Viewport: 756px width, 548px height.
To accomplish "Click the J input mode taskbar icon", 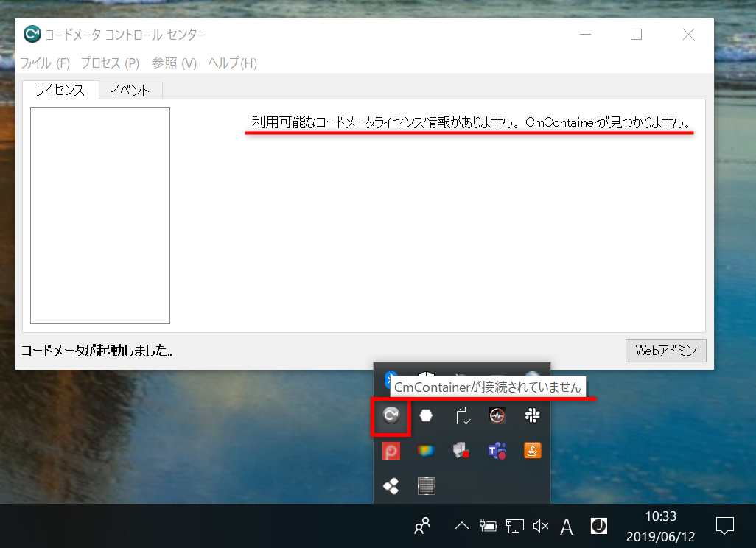I will click(x=599, y=526).
